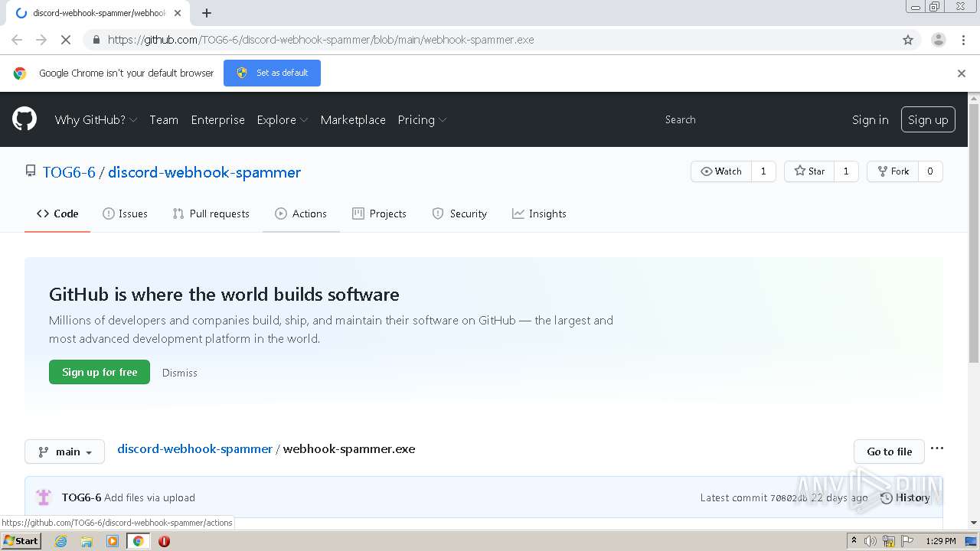The width and height of the screenshot is (980, 551).
Task: Open the TOG6-6 owner profile link
Action: (69, 172)
